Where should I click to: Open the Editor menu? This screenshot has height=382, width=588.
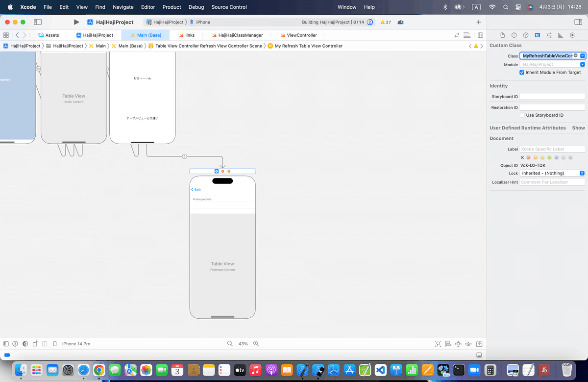(x=147, y=7)
